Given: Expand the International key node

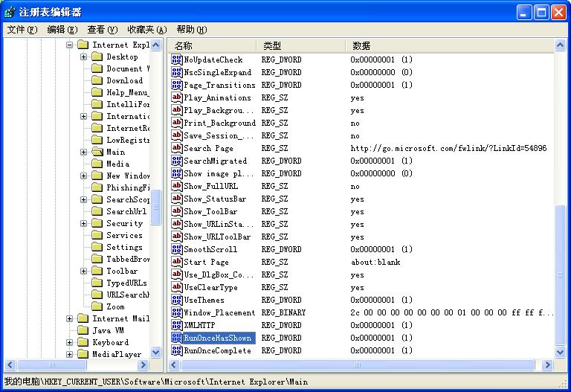Looking at the screenshot, I should tap(84, 116).
